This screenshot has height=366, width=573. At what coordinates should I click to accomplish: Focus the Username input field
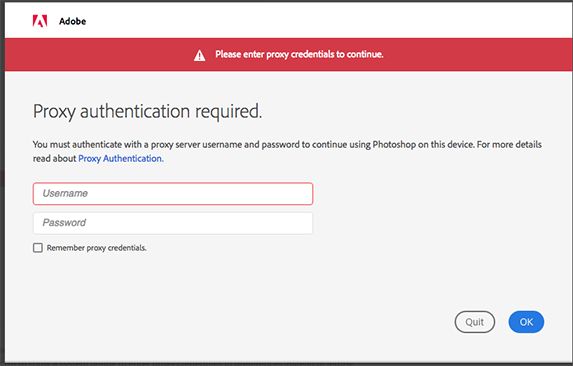[x=173, y=194]
